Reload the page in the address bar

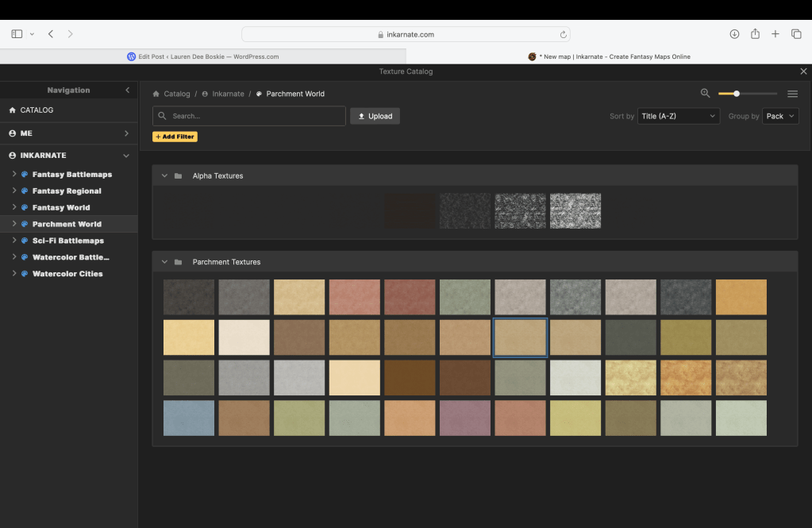pyautogui.click(x=563, y=35)
